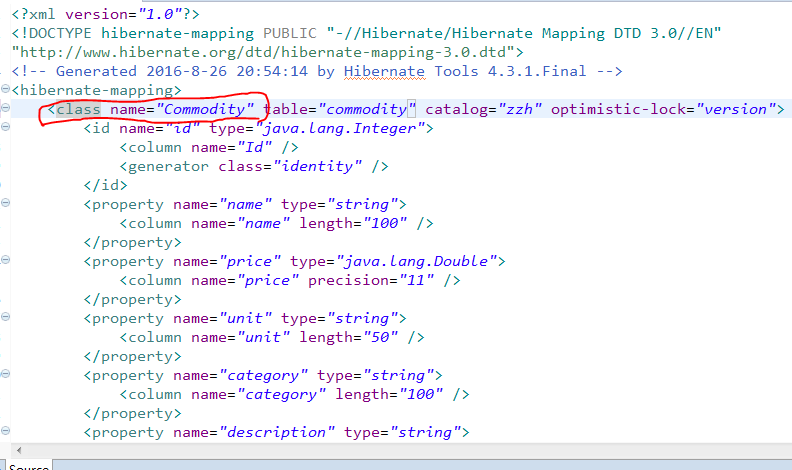Click the horizontal scrollbar track
The height and width of the screenshot is (470, 792).
point(404,450)
